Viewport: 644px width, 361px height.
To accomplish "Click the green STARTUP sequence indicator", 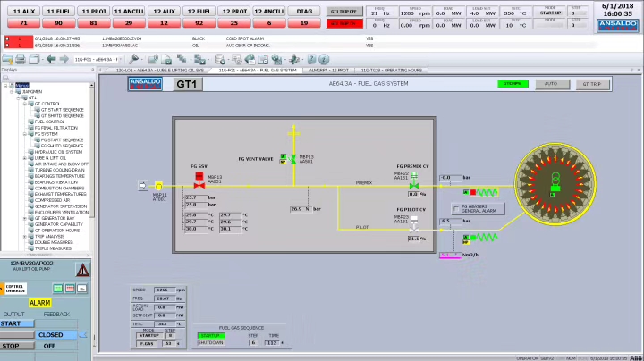I will (211, 335).
